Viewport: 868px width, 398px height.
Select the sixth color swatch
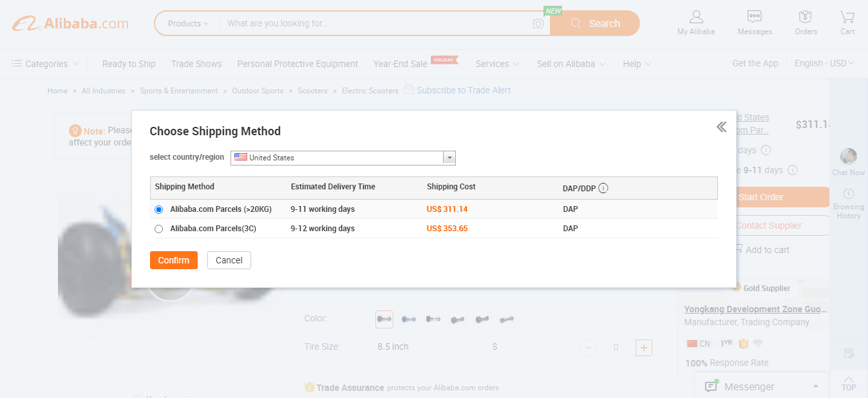coord(506,319)
